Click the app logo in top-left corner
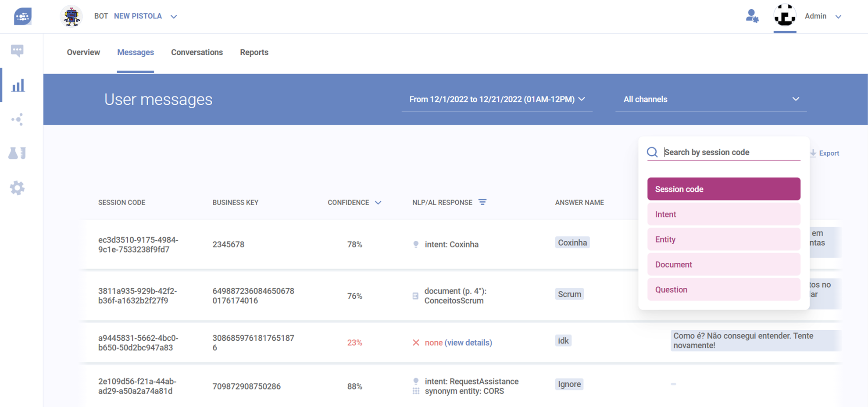 22,17
